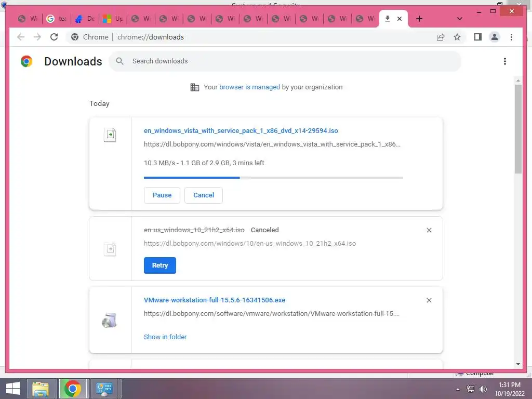This screenshot has width=532, height=399.
Task: Pause the Windows Vista ISO download
Action: pos(162,195)
